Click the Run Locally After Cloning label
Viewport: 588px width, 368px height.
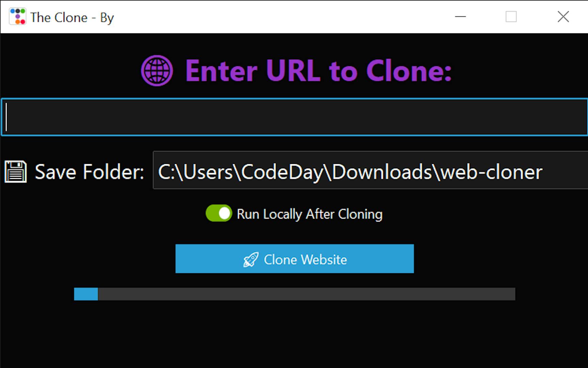(x=310, y=214)
